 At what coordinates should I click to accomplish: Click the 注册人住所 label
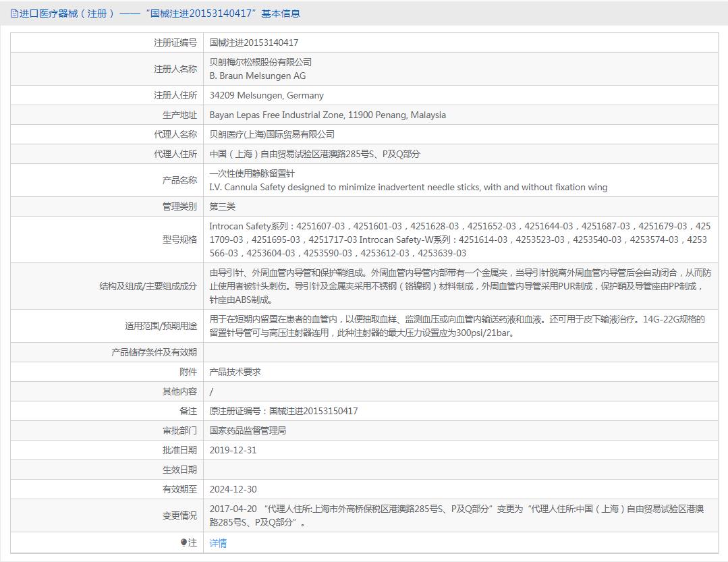pyautogui.click(x=175, y=95)
